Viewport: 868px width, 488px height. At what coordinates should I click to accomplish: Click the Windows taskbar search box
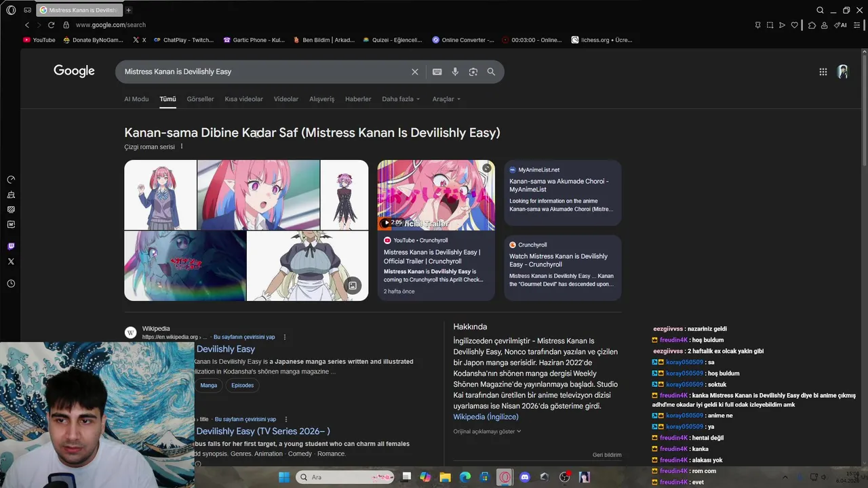346,477
